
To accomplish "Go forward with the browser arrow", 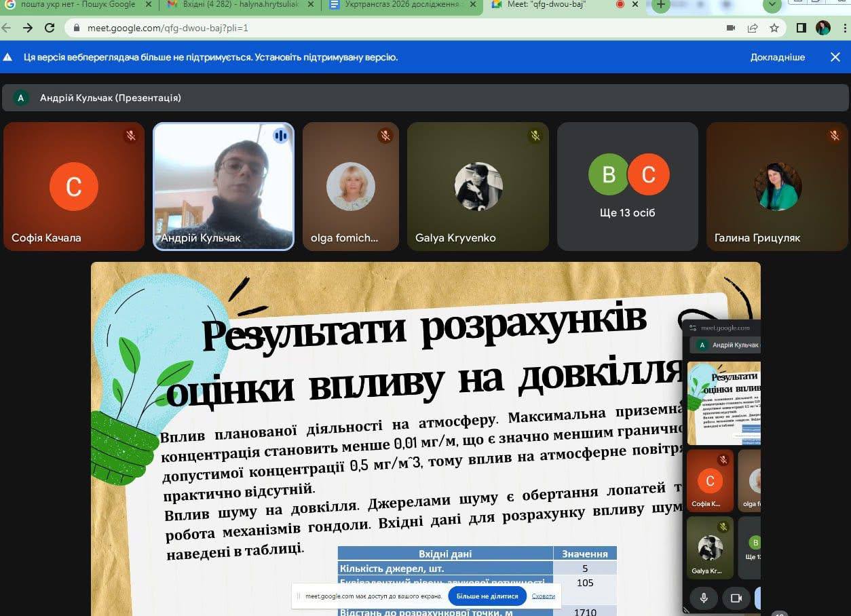I will click(28, 28).
